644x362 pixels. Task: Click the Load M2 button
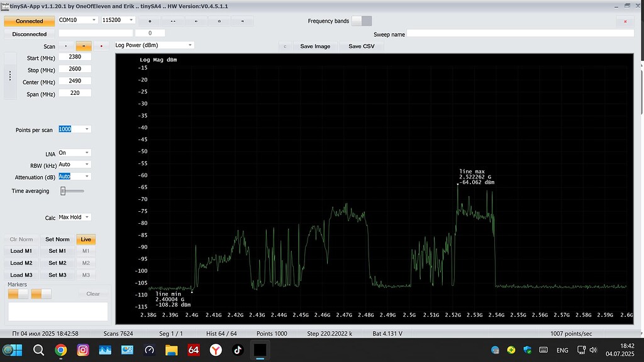pos(21,263)
